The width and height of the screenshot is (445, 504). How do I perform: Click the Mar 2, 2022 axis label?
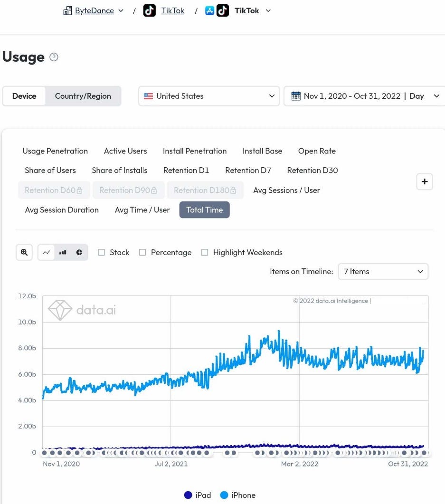(300, 464)
